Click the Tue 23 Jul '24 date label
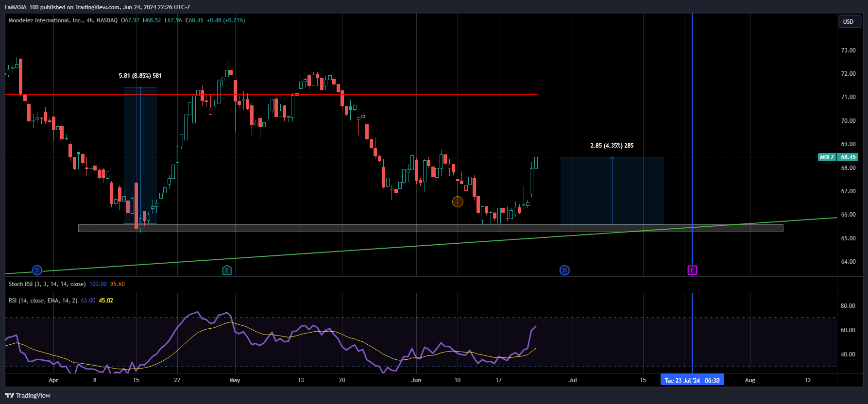 pyautogui.click(x=692, y=380)
